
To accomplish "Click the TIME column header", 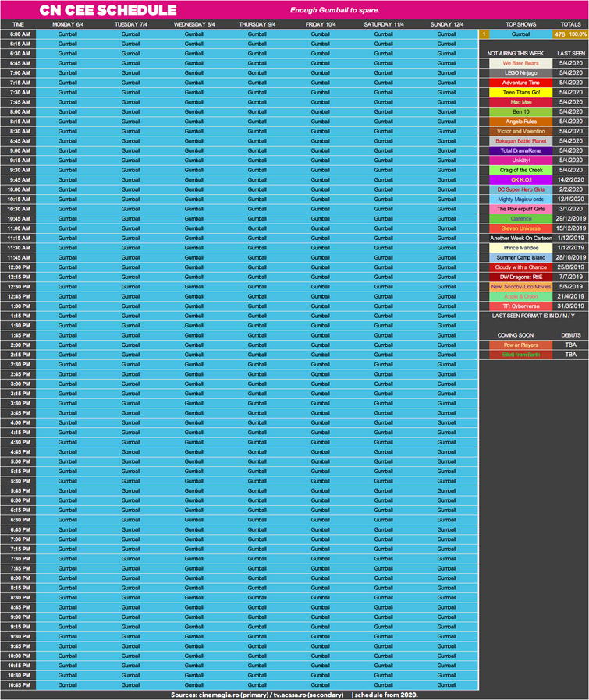I will point(18,24).
